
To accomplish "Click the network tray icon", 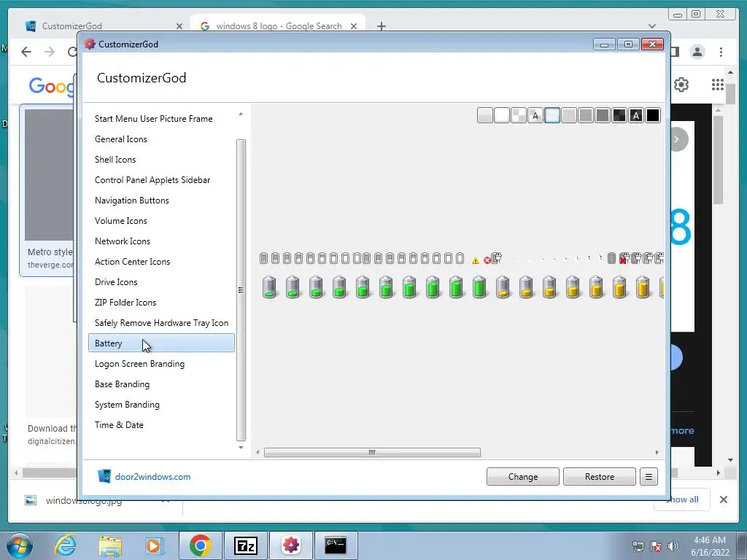I will point(638,546).
